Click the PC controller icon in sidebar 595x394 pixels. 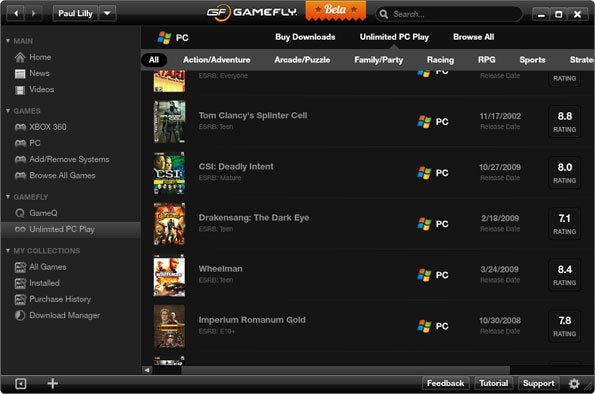point(20,143)
